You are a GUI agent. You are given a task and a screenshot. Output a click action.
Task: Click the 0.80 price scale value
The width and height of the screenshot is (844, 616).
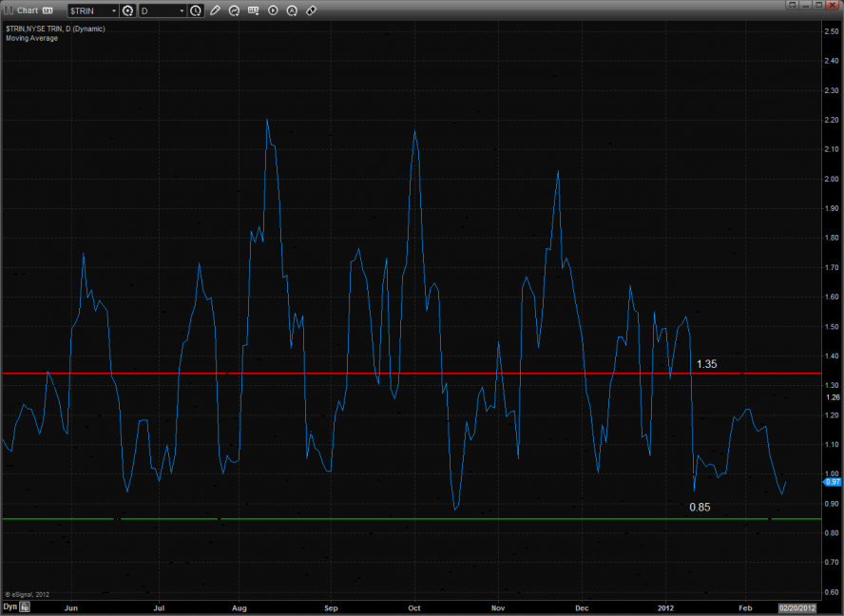point(832,532)
